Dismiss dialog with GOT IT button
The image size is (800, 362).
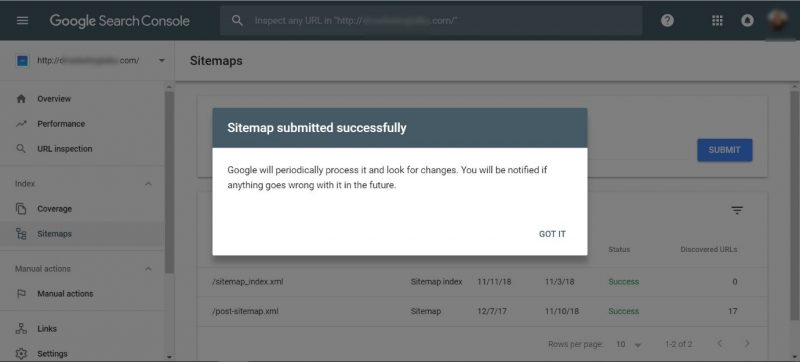point(552,234)
